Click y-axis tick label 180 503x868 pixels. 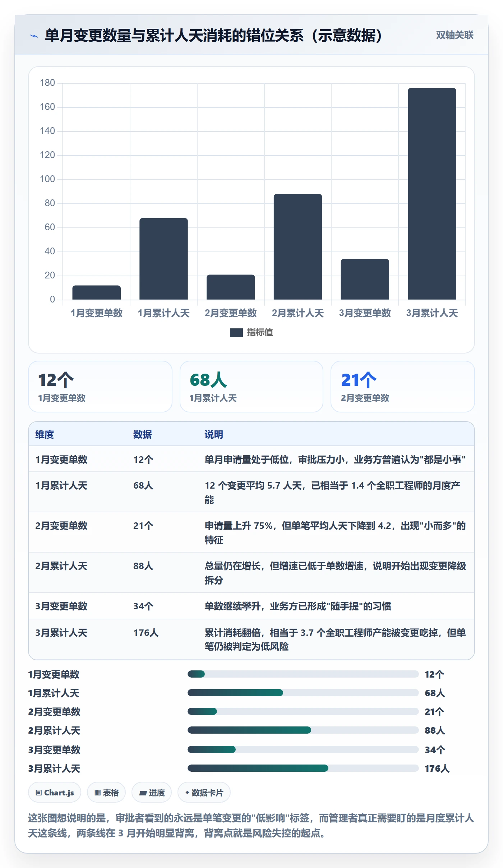click(47, 83)
